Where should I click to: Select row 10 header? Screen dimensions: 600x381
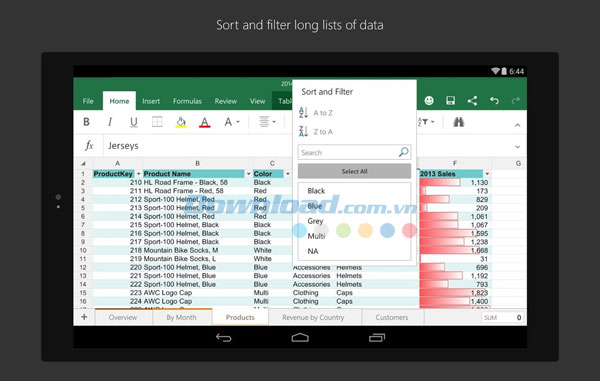click(83, 250)
